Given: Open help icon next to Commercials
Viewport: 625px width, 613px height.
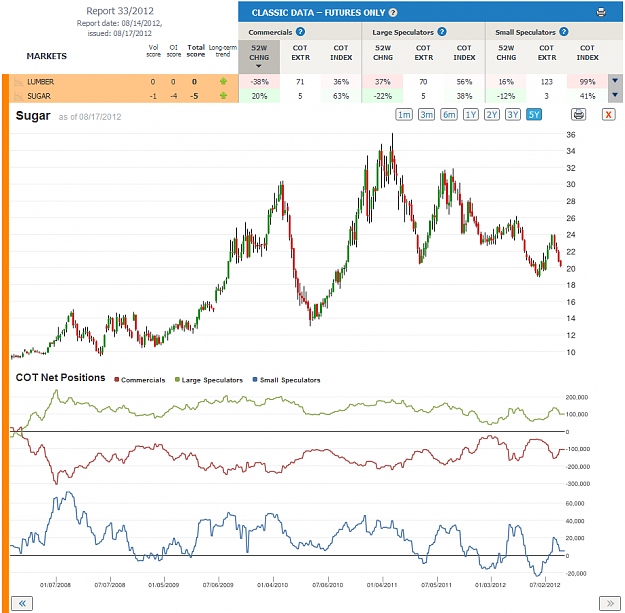Looking at the screenshot, I should (x=301, y=32).
